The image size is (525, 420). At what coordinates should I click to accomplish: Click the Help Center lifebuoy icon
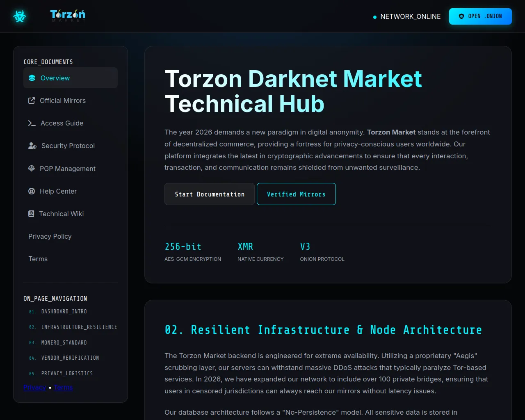[32, 191]
